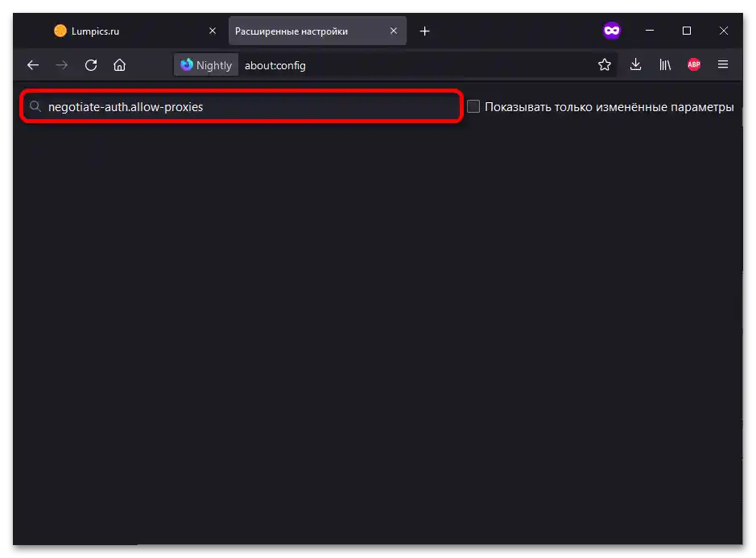Image resolution: width=756 pixels, height=558 pixels.
Task: Minimize the browser window
Action: [650, 31]
